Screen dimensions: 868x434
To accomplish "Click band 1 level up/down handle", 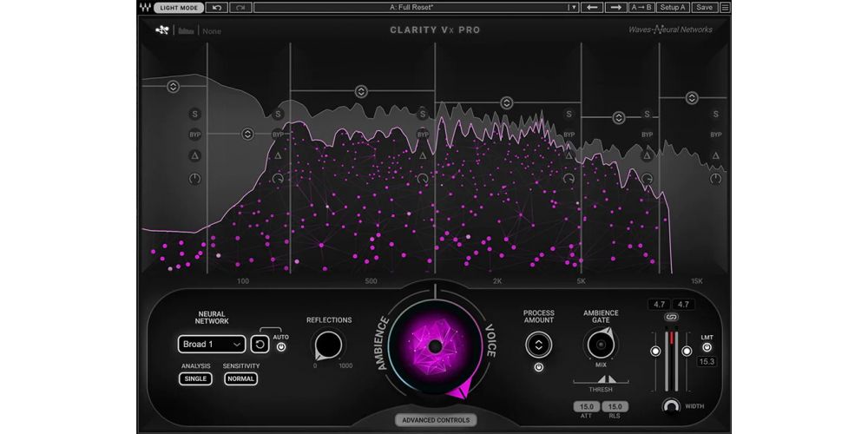I will pyautogui.click(x=174, y=86).
